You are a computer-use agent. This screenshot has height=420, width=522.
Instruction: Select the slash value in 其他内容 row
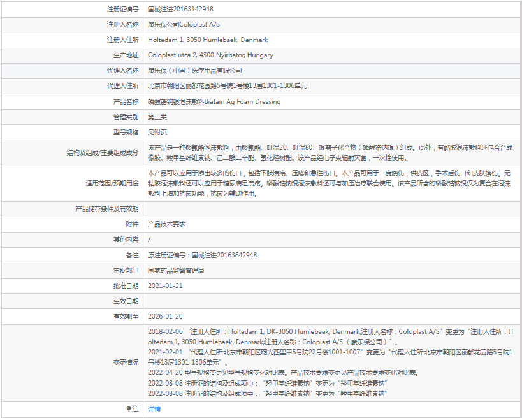(x=149, y=240)
